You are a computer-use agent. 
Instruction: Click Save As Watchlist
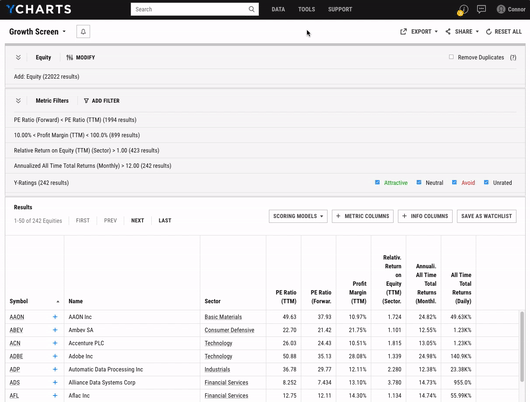pos(487,216)
